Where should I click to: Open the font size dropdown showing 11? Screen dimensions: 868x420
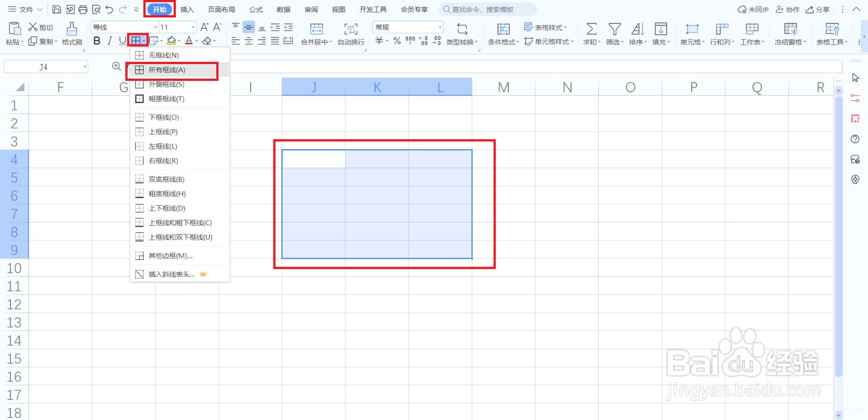[193, 27]
